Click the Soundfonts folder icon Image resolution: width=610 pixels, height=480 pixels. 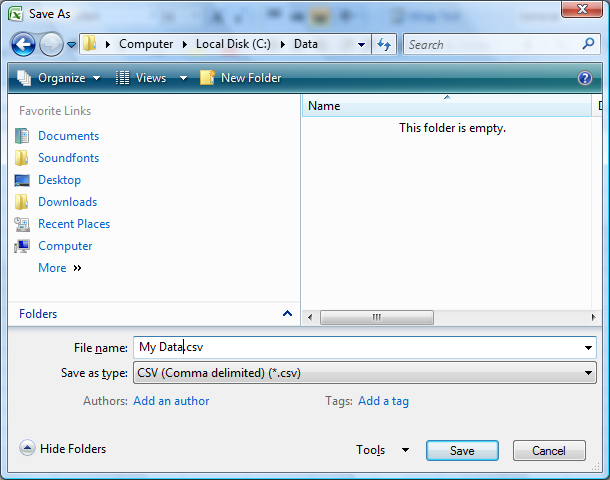point(22,158)
